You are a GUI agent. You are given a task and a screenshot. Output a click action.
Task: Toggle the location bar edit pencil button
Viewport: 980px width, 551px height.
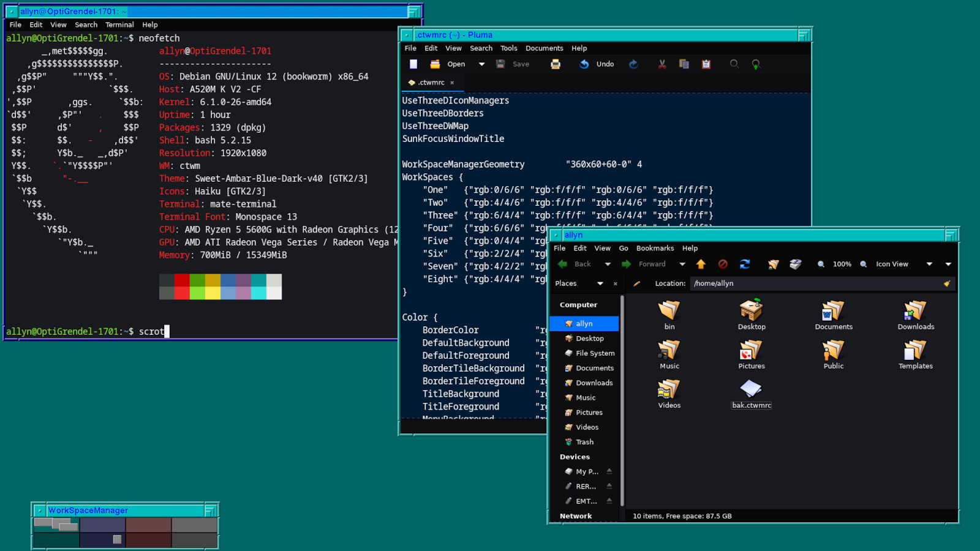[636, 283]
